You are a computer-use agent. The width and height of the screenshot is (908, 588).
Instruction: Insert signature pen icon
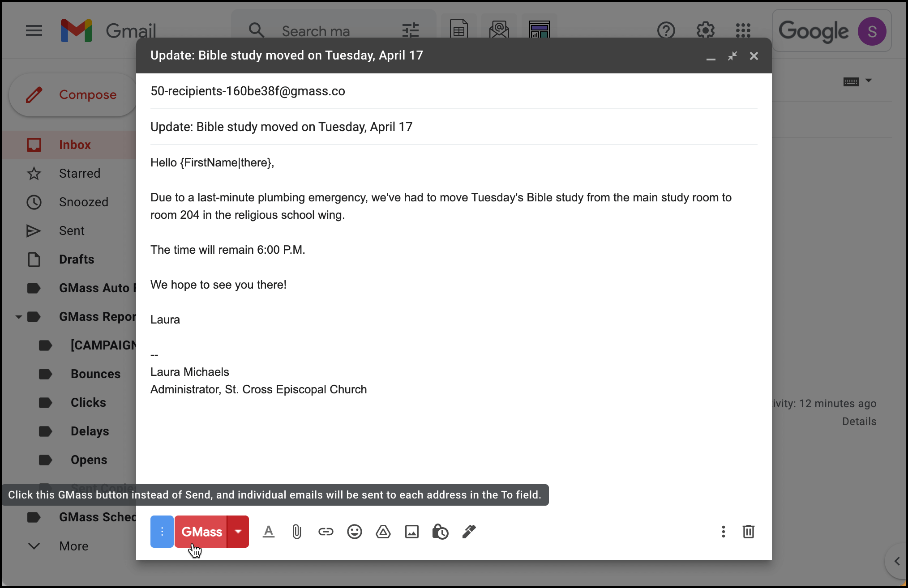(x=469, y=532)
